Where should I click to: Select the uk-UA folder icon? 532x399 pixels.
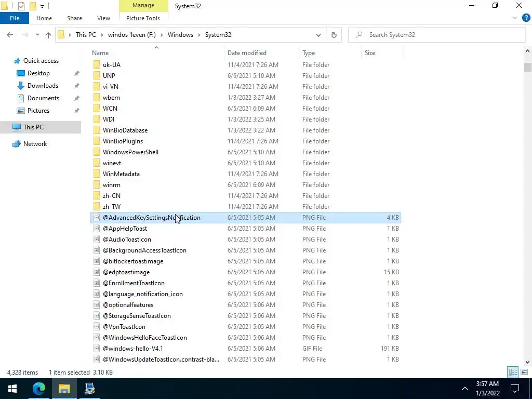point(97,65)
